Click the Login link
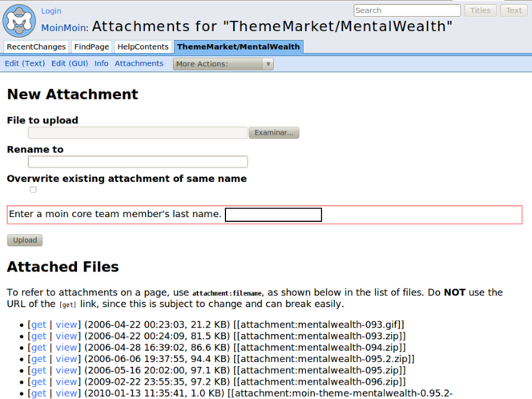Screen dimensions: 532x399 [x=51, y=11]
